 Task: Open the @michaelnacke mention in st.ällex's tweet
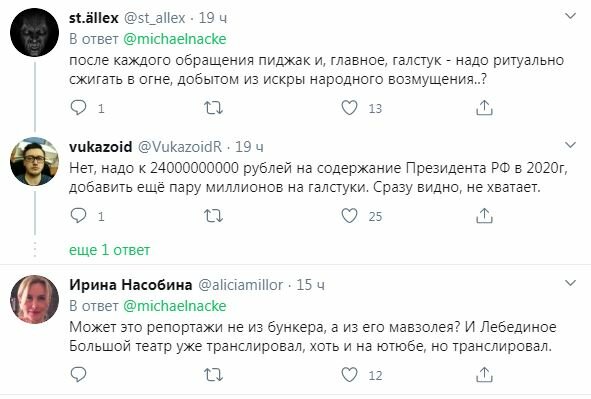click(x=175, y=39)
